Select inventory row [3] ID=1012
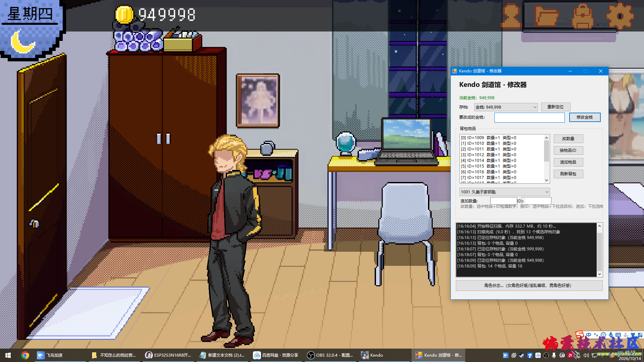The image size is (644, 362). 502,155
